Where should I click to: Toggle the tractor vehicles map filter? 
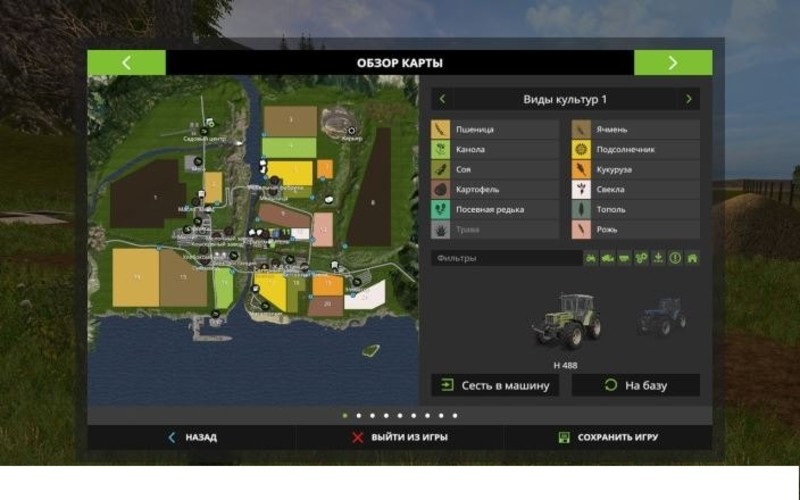(x=591, y=258)
